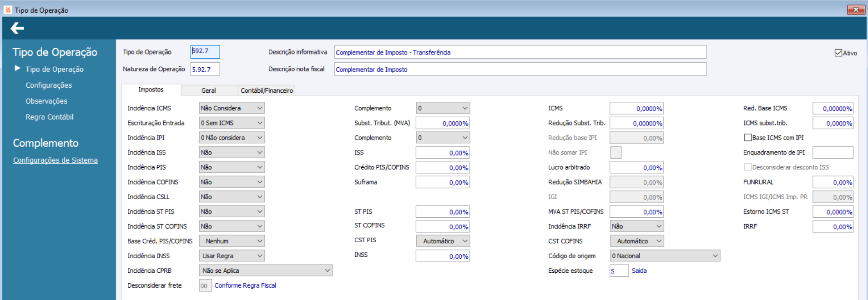Viewport: 868px width, 300px height.
Task: Select Tipo de Operação in sidebar
Action: coord(55,69)
